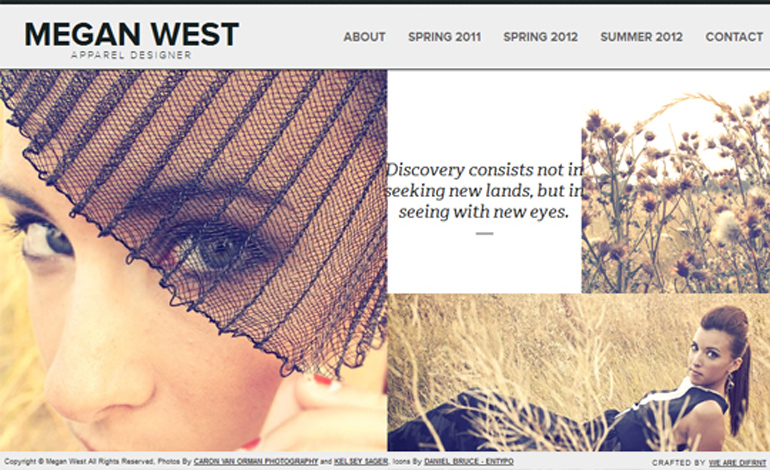The width and height of the screenshot is (770, 470).
Task: Click the MEGAN WEST logo
Action: coord(132,34)
